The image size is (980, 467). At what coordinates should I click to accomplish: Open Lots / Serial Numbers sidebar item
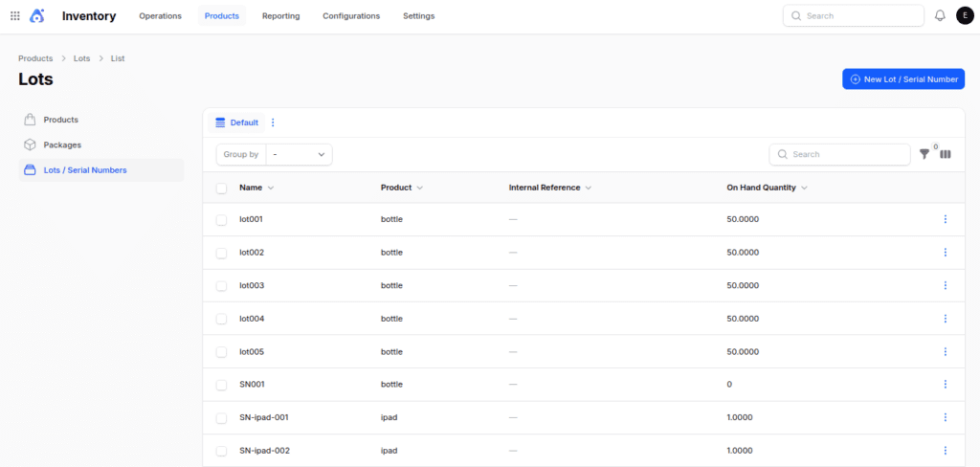(101, 170)
